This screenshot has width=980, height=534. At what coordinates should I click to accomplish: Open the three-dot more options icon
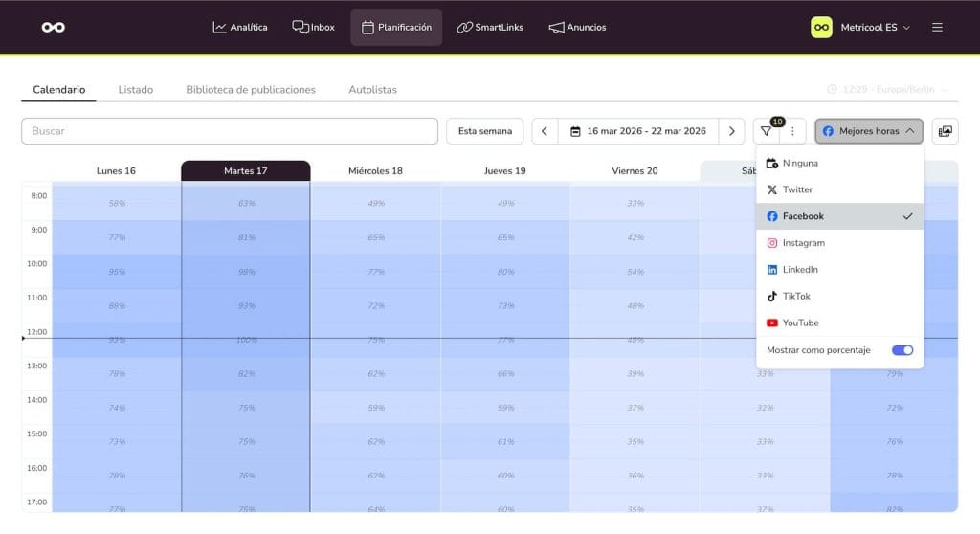click(792, 131)
